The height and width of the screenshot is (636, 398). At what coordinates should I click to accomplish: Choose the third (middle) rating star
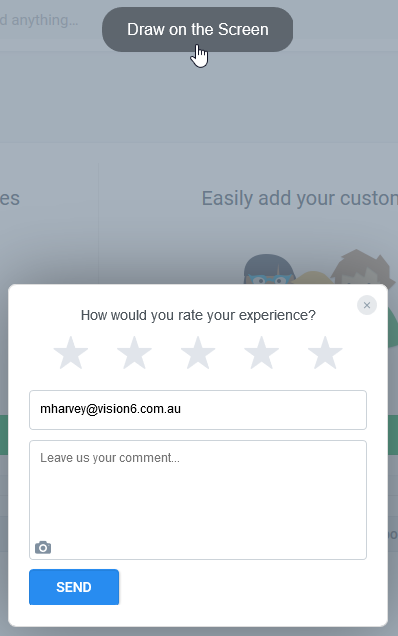[x=198, y=353]
